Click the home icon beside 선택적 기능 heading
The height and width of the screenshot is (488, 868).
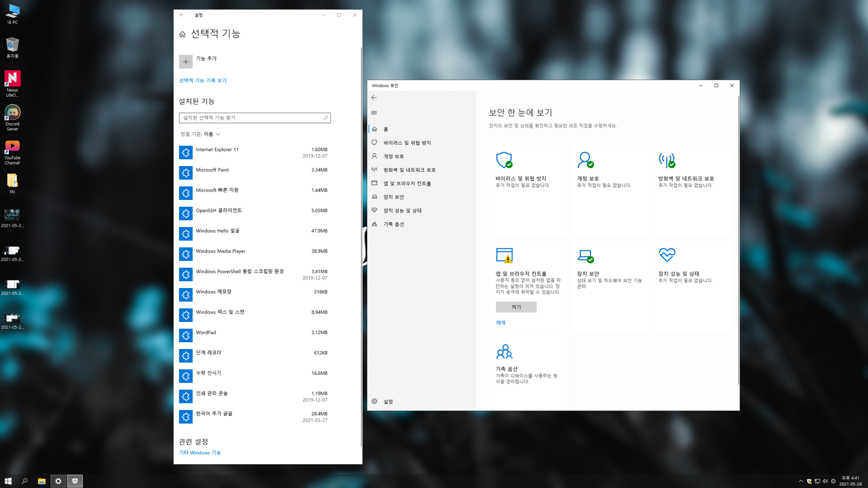(x=182, y=34)
